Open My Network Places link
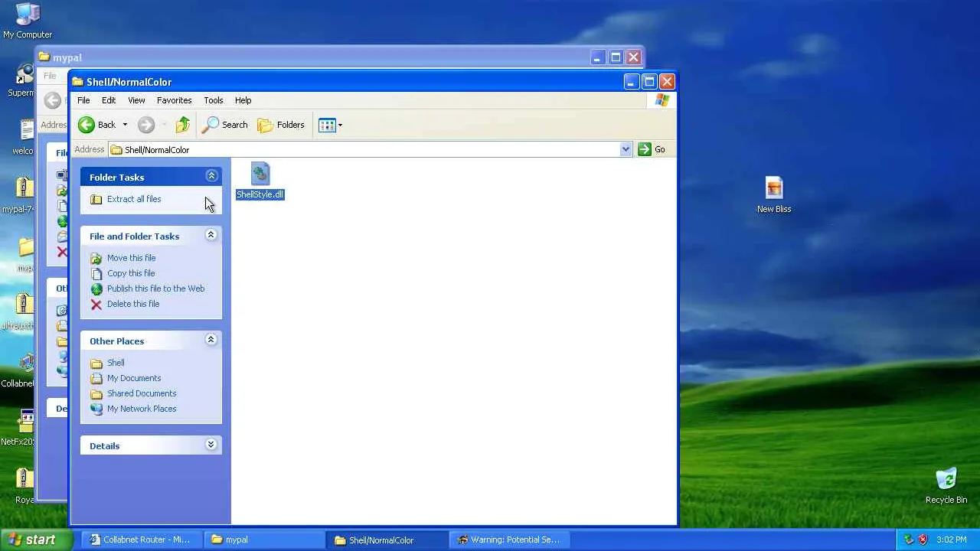The image size is (980, 551). 142,409
